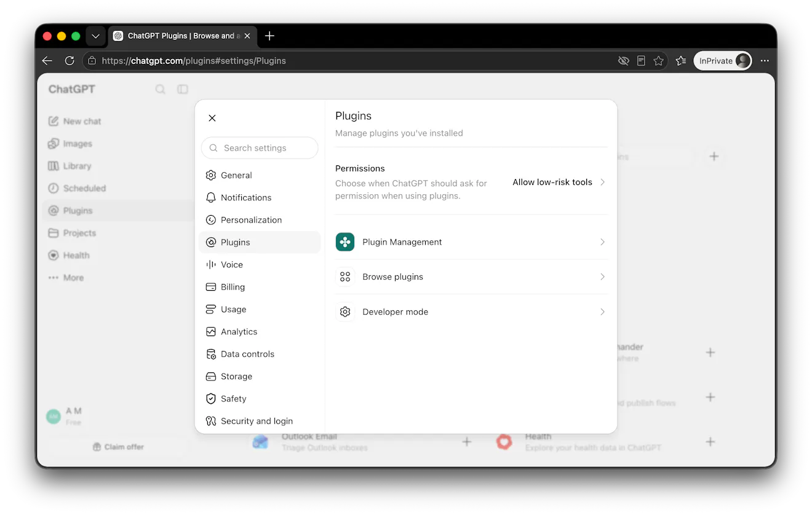
Task: Click the Usage icon in settings
Action: [211, 309]
